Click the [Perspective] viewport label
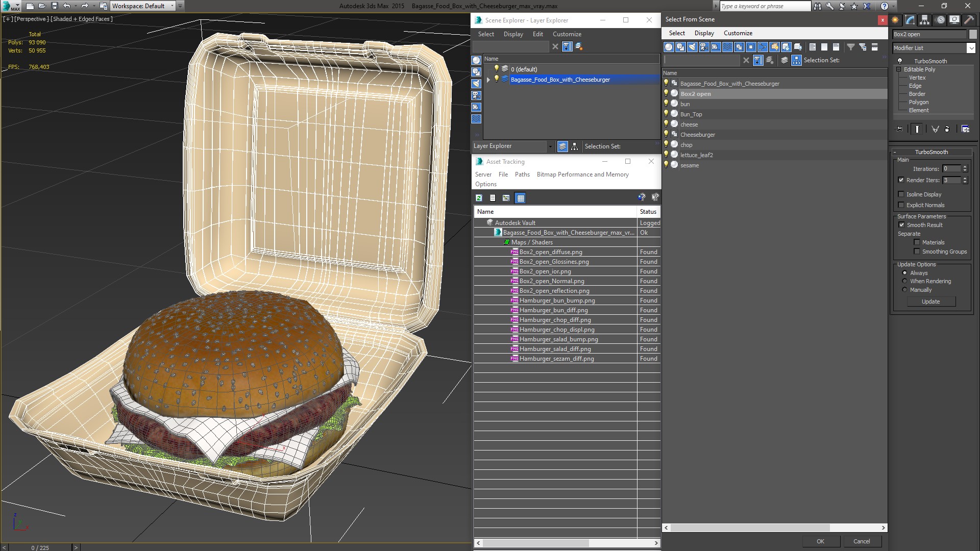The height and width of the screenshot is (551, 980). pos(32,19)
